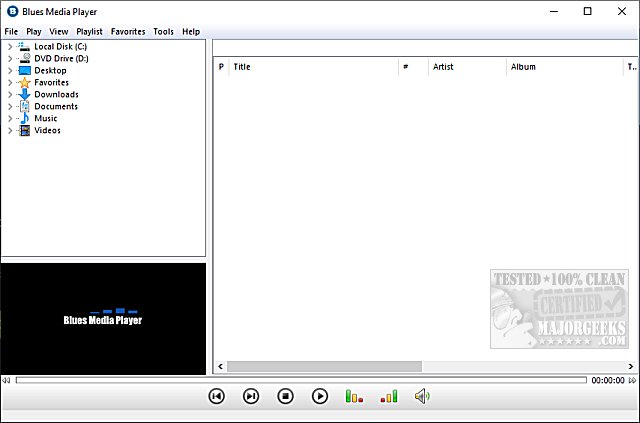Click the fast-forward arrows after time display
This screenshot has width=640, height=423.
point(632,381)
